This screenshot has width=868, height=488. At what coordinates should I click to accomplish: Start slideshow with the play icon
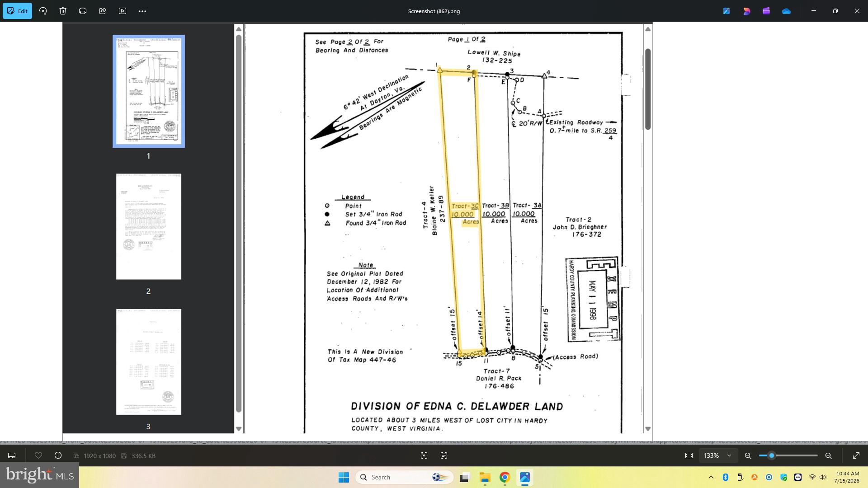tap(123, 11)
